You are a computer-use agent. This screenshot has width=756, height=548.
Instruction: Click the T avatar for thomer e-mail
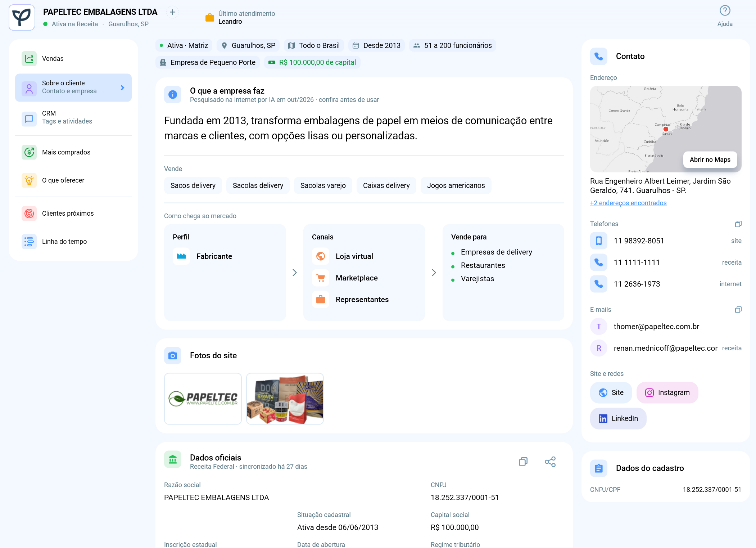pyautogui.click(x=599, y=327)
